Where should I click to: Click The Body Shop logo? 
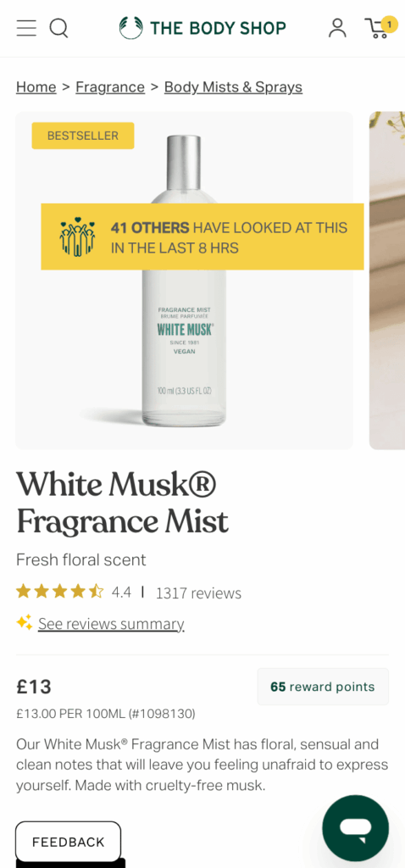[202, 27]
